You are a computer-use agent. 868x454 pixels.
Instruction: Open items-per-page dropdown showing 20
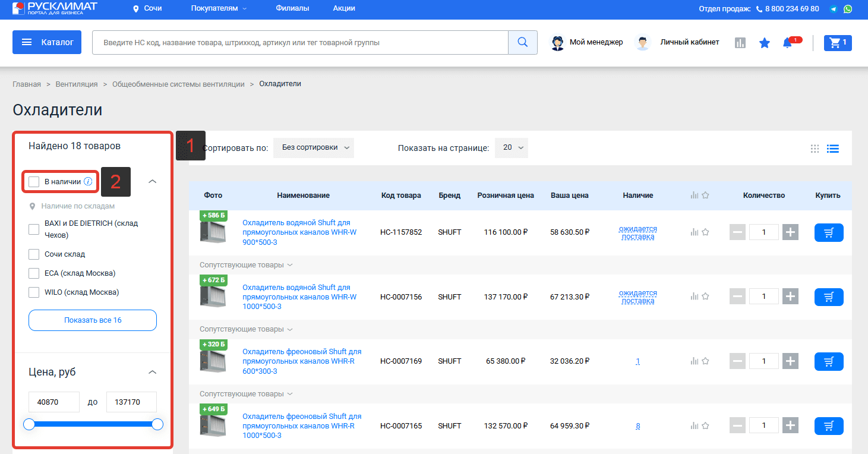pyautogui.click(x=512, y=148)
